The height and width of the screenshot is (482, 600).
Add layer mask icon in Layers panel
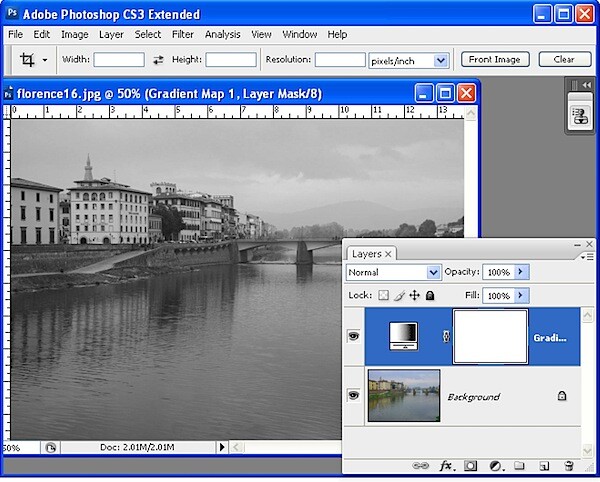tap(470, 466)
